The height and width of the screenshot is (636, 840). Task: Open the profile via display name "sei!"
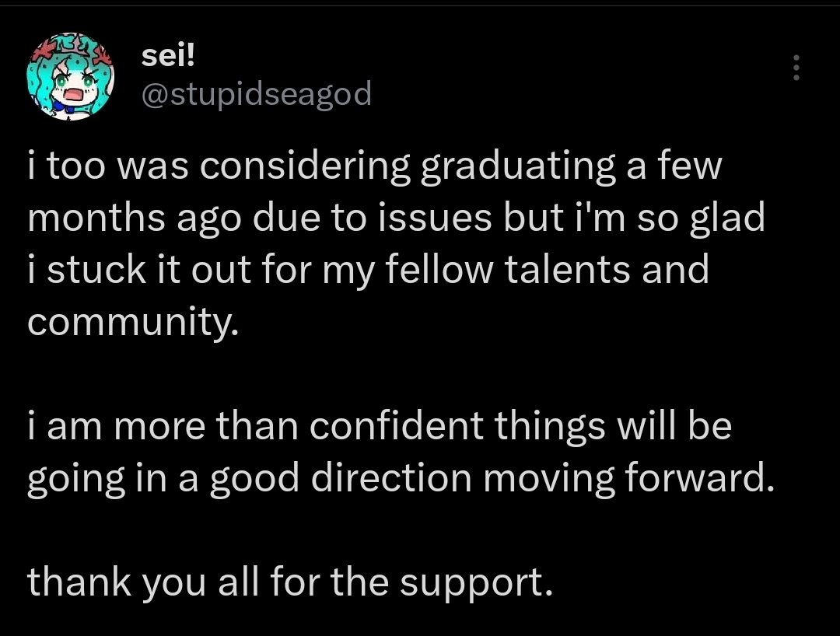(x=163, y=58)
